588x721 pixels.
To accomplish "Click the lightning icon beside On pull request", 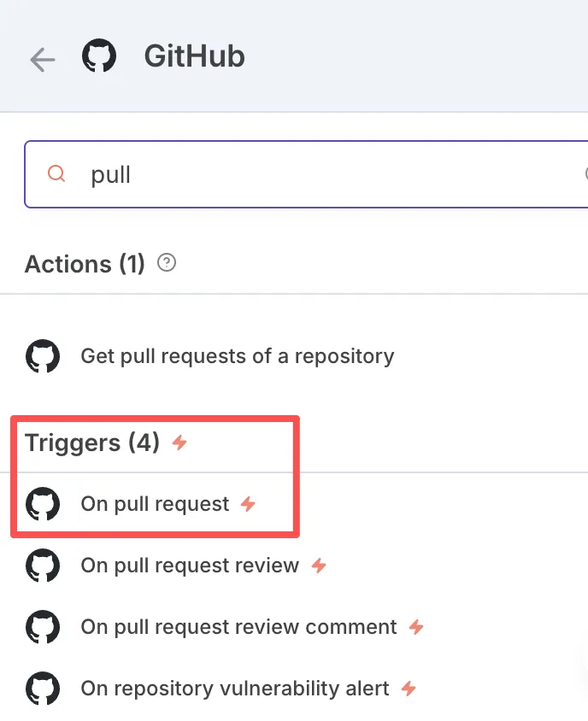I will pos(248,504).
